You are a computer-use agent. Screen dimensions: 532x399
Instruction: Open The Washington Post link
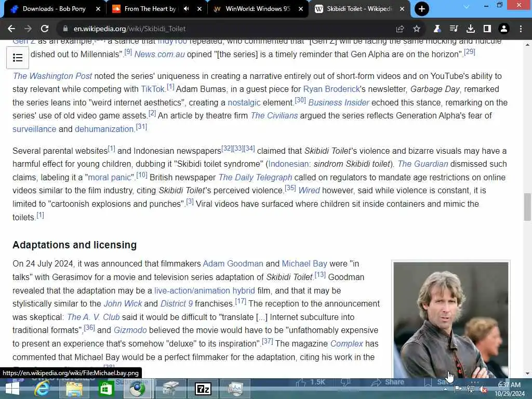pos(52,76)
